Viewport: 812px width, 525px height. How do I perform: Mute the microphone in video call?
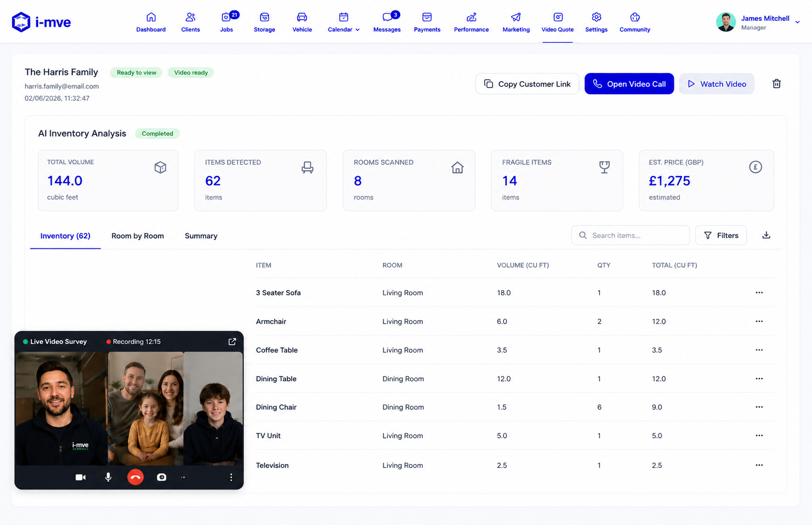pyautogui.click(x=108, y=477)
